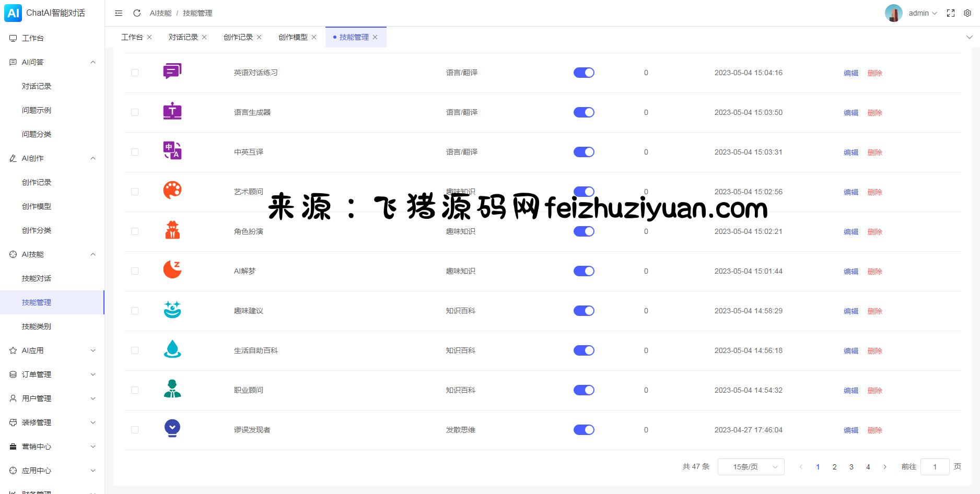
Task: Open the settings gear icon
Action: coord(967,13)
